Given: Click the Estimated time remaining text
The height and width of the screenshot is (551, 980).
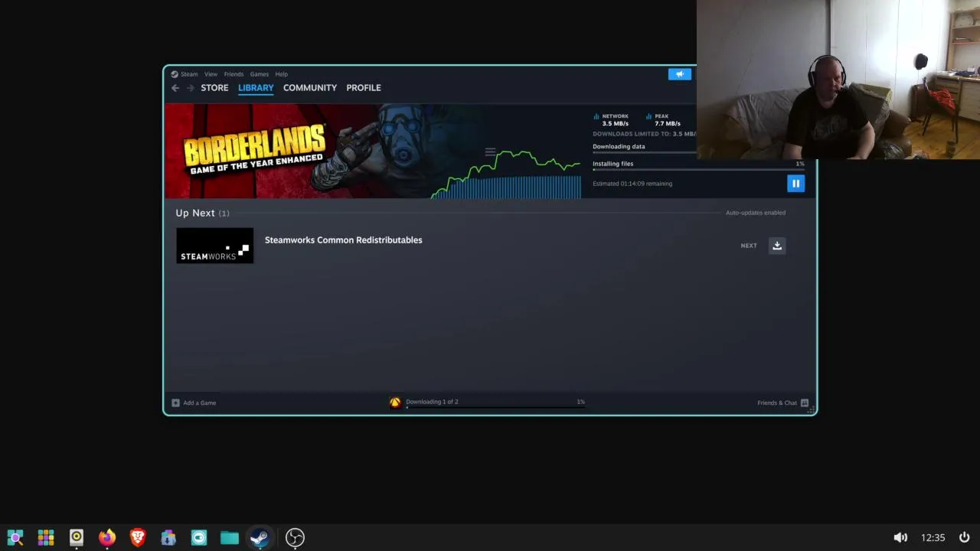Looking at the screenshot, I should tap(632, 184).
